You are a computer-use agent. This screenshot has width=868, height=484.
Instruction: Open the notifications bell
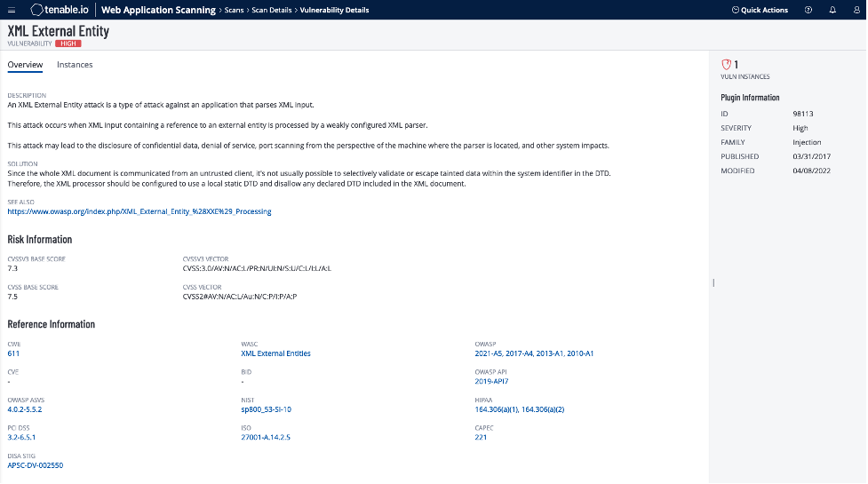[x=832, y=10]
